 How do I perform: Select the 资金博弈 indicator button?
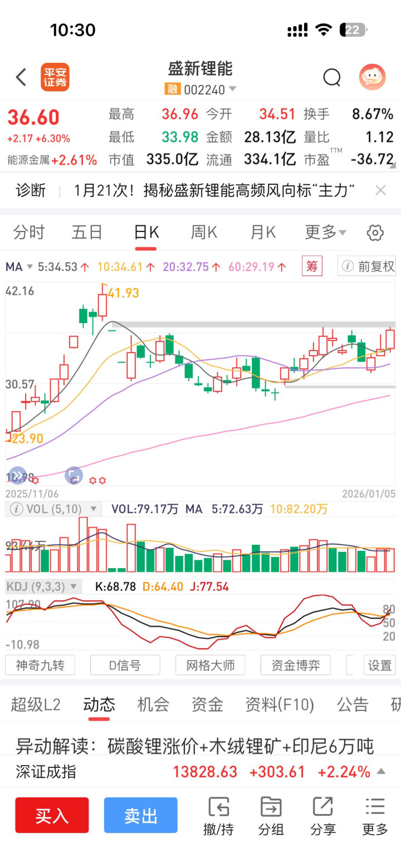[295, 665]
